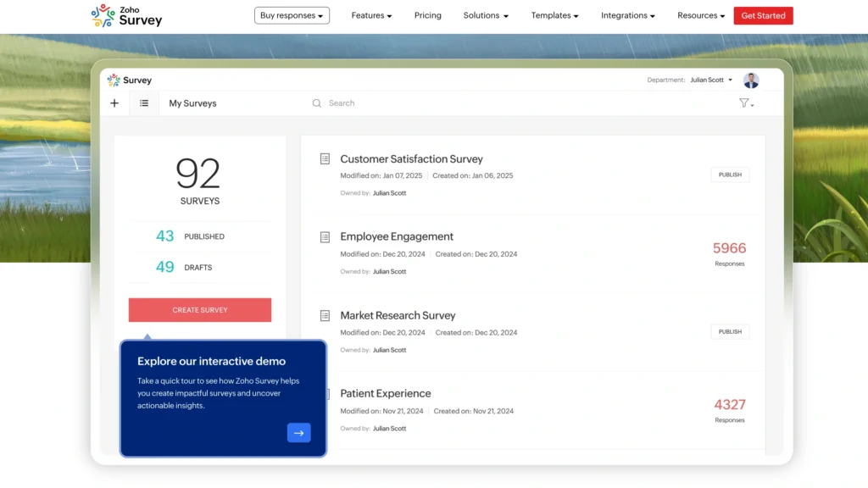Open the Customer Satisfaction Survey
This screenshot has width=868, height=488.
coord(411,159)
